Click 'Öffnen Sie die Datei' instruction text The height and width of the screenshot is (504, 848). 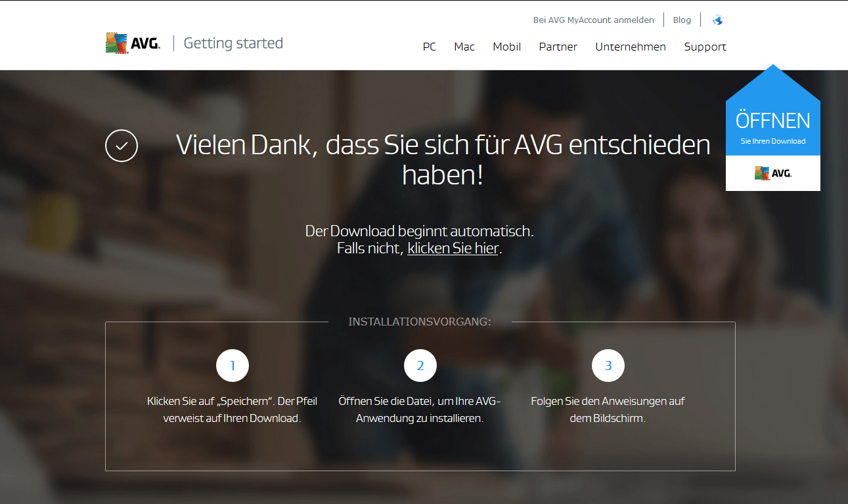coord(420,409)
